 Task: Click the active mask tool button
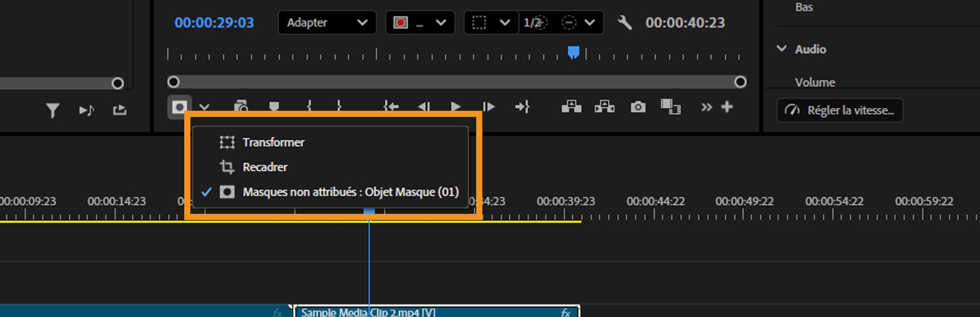179,107
